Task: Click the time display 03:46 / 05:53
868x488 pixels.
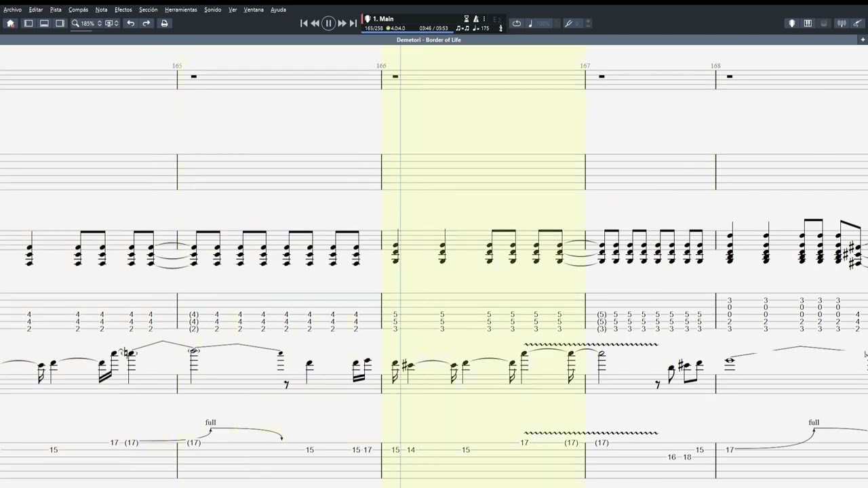Action: tap(434, 28)
